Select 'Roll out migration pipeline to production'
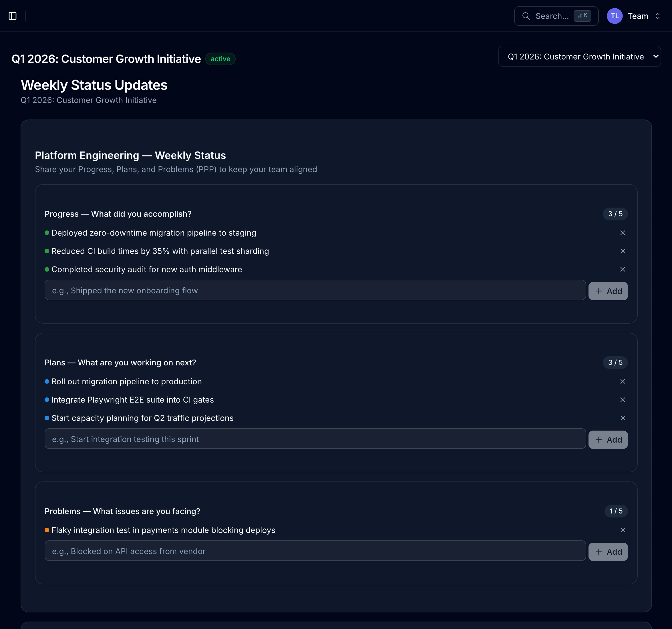 pos(126,381)
